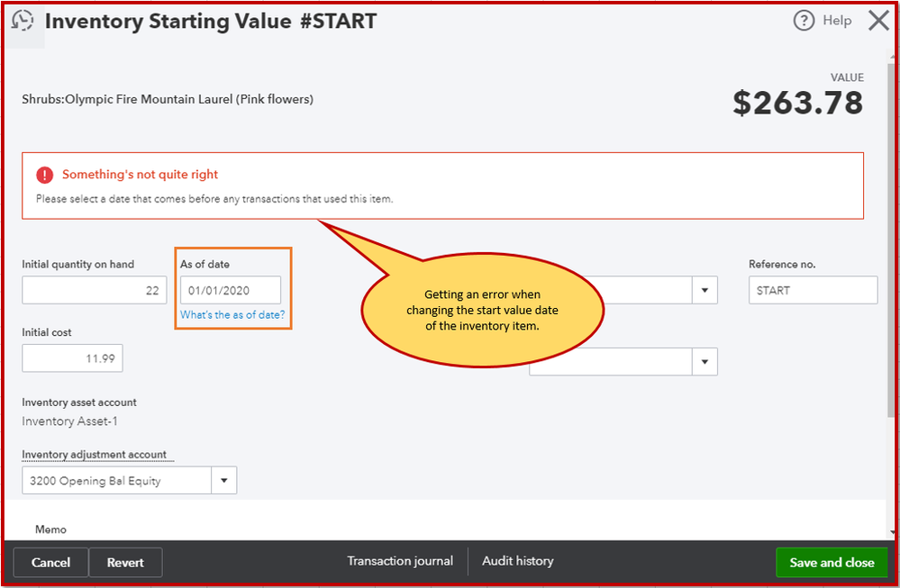Screen dimensions: 900x588
Task: View the Audit history
Action: 517,560
